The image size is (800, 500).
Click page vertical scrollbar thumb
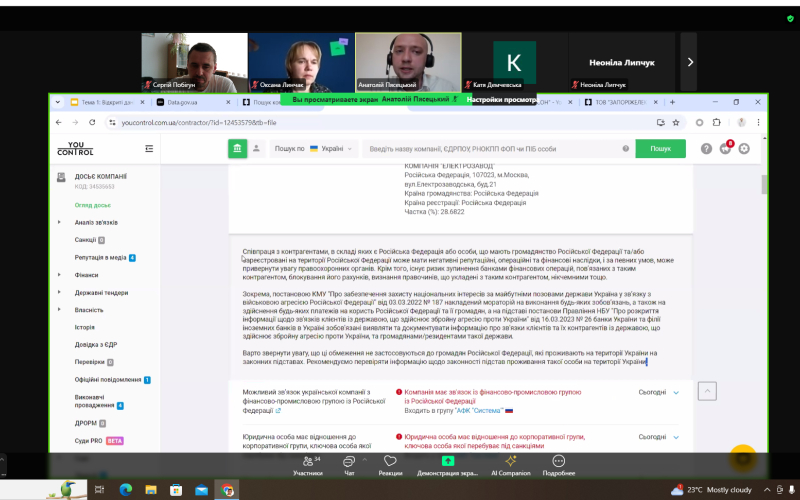(764, 184)
